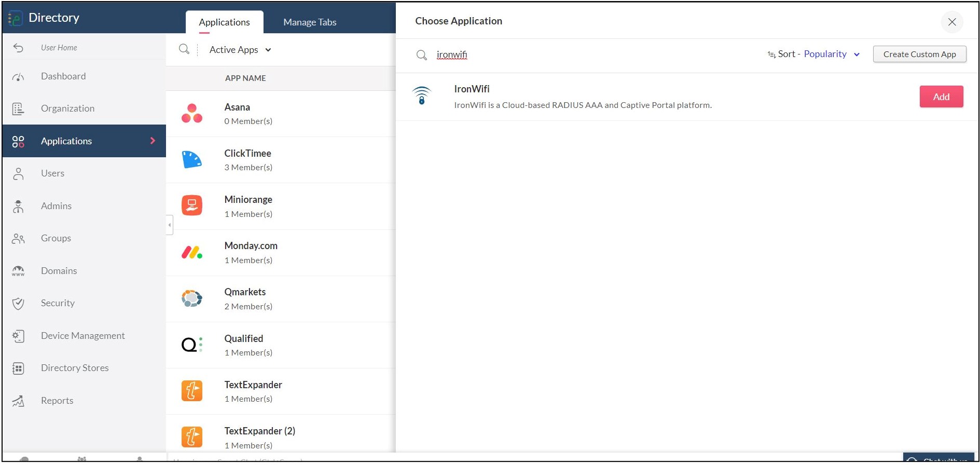Screen dimensions: 980x465
Task: Open the TextExpander (2) app name
Action: click(259, 431)
